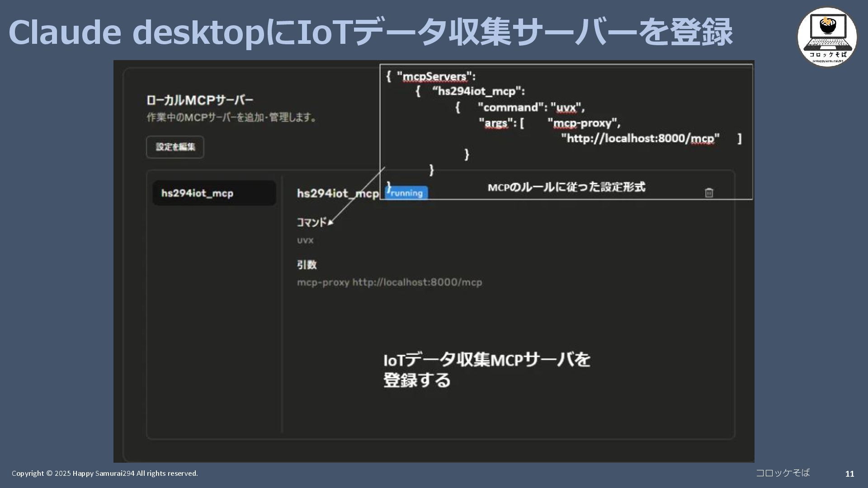Click the slide page number 11
868x488 pixels.
(849, 474)
